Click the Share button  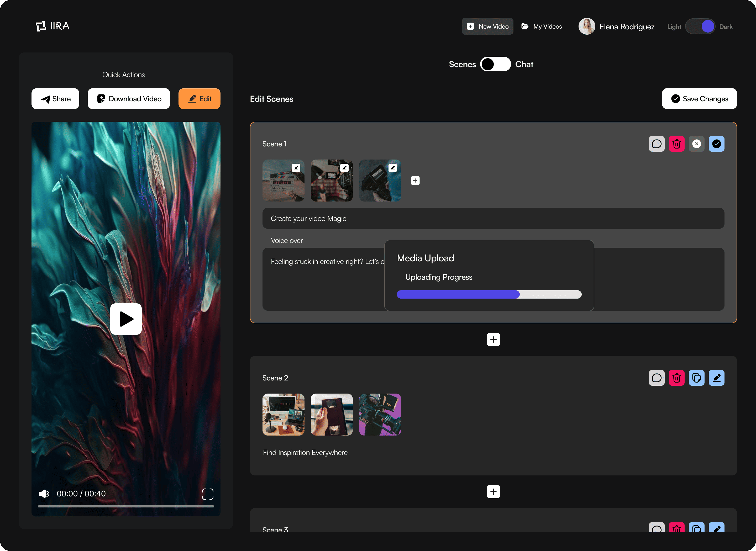(x=55, y=99)
